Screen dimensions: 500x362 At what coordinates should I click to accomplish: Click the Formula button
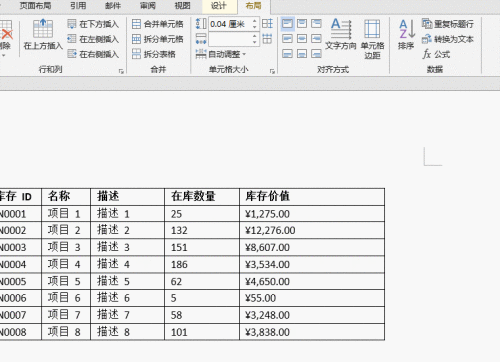click(x=436, y=54)
